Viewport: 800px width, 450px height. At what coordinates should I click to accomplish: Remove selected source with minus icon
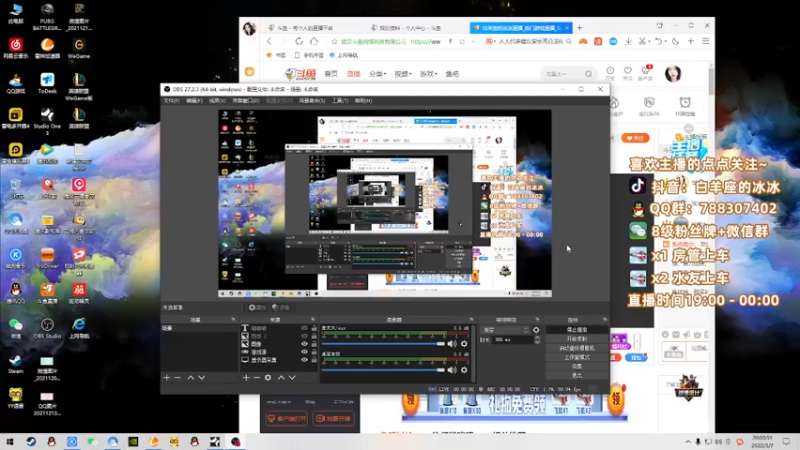(x=257, y=378)
